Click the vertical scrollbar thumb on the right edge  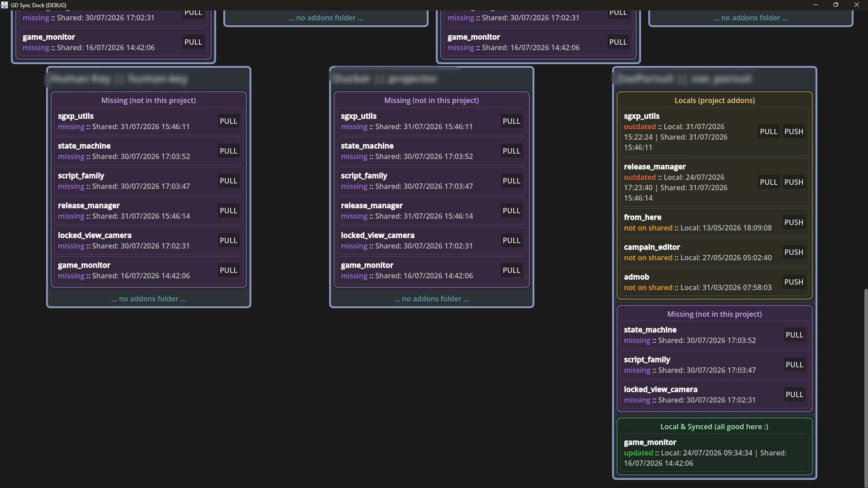(866, 388)
